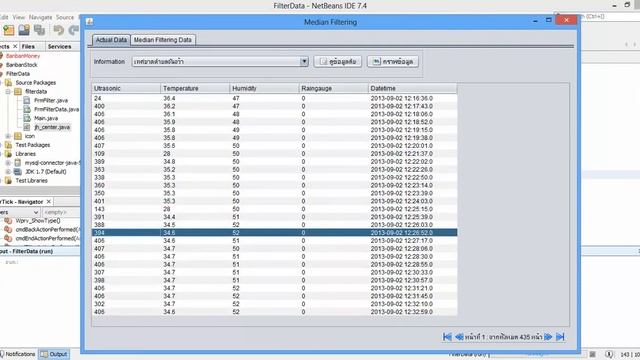Click New Project icon in NetBeans toolbar

click(x=9, y=30)
